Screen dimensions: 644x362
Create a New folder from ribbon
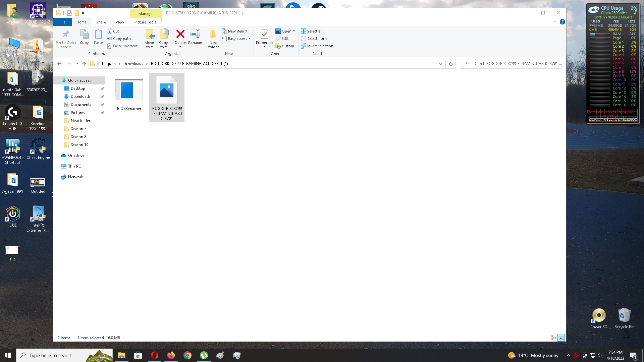point(213,39)
